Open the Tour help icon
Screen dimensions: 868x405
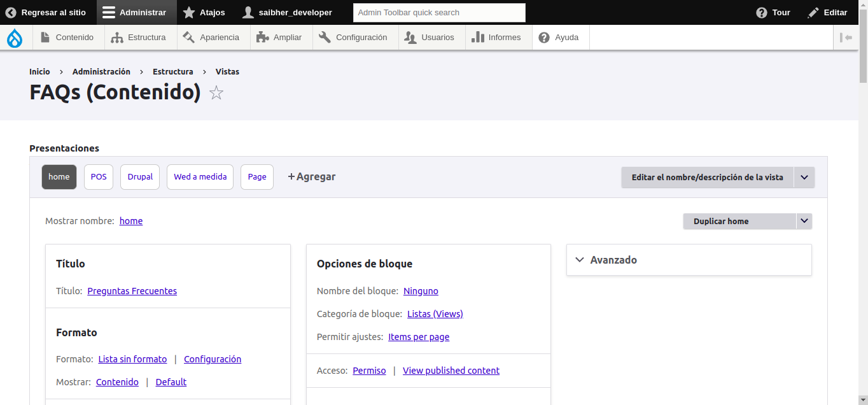pos(761,13)
